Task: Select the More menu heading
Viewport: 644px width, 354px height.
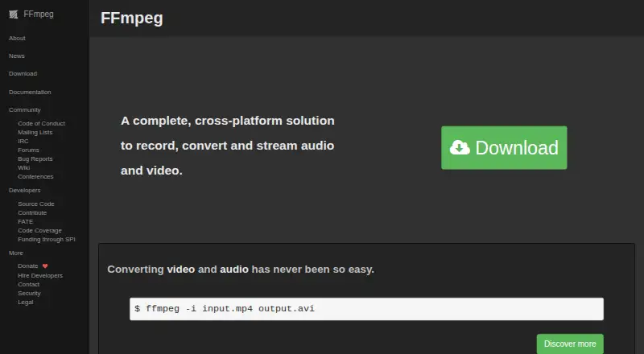Action: tap(16, 253)
